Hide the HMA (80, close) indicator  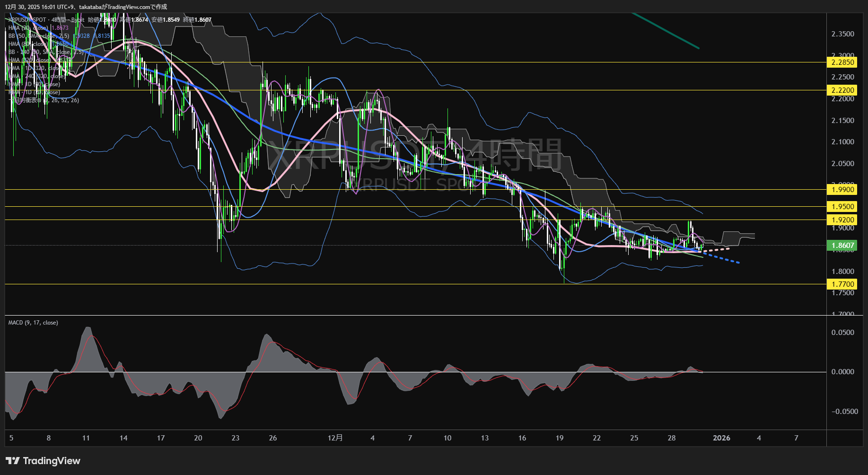coord(28,44)
